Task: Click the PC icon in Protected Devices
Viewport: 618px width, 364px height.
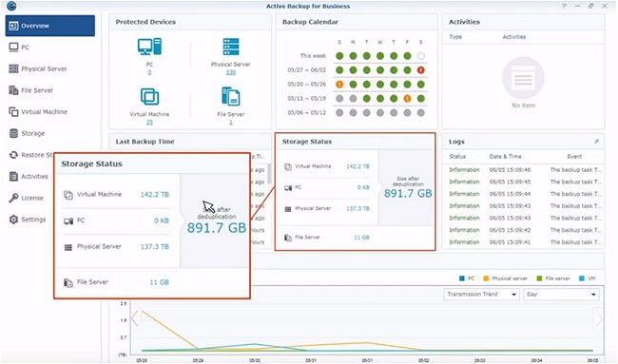Action: (149, 47)
